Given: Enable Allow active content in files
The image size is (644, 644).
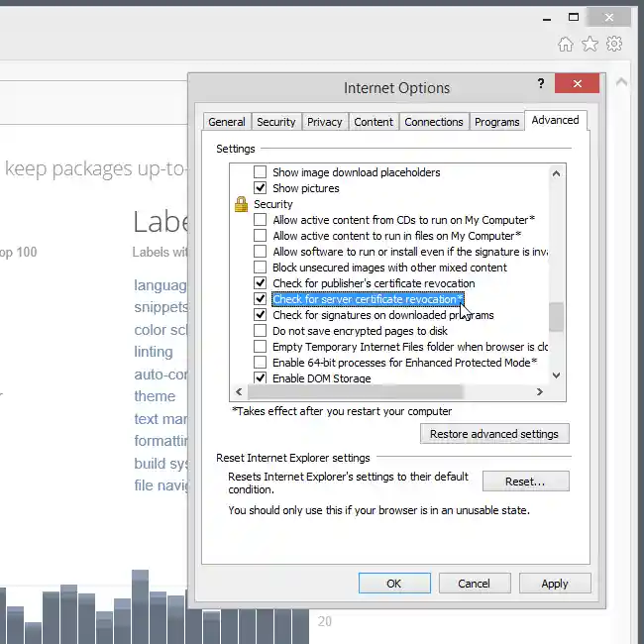Looking at the screenshot, I should point(260,236).
